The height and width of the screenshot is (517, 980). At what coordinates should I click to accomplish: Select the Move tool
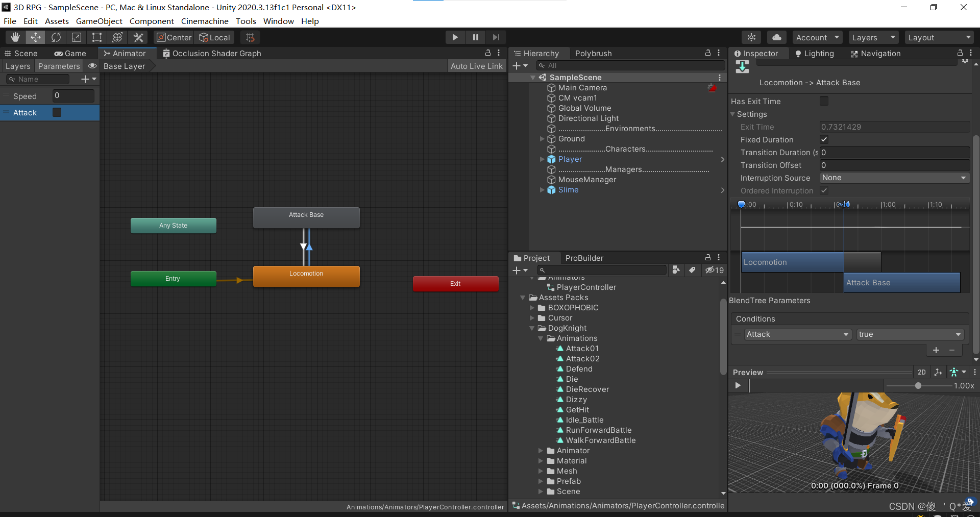click(35, 37)
